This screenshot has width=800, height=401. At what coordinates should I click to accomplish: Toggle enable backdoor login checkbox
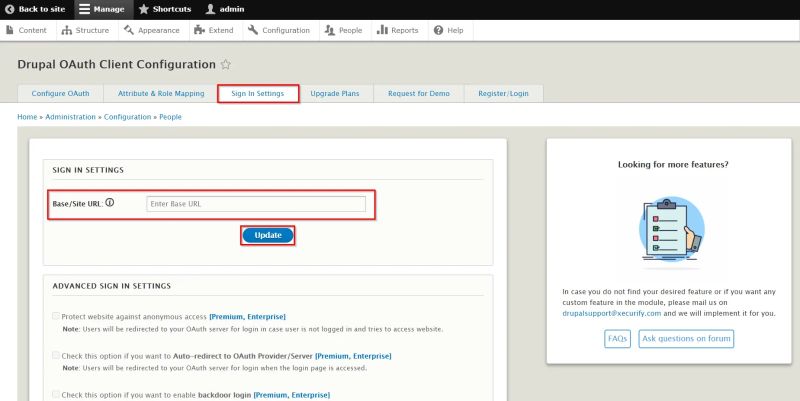pyautogui.click(x=56, y=394)
